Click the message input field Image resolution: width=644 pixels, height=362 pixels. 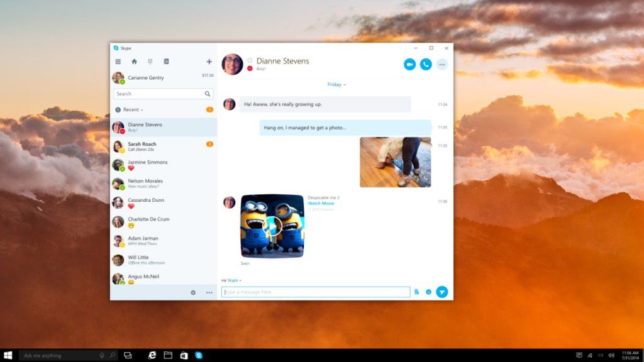pyautogui.click(x=315, y=292)
